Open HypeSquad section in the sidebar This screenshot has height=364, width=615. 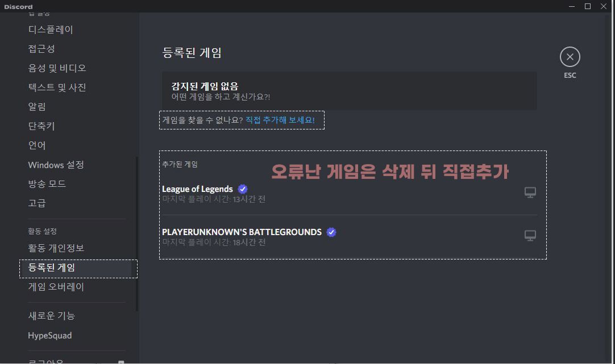[x=49, y=335]
